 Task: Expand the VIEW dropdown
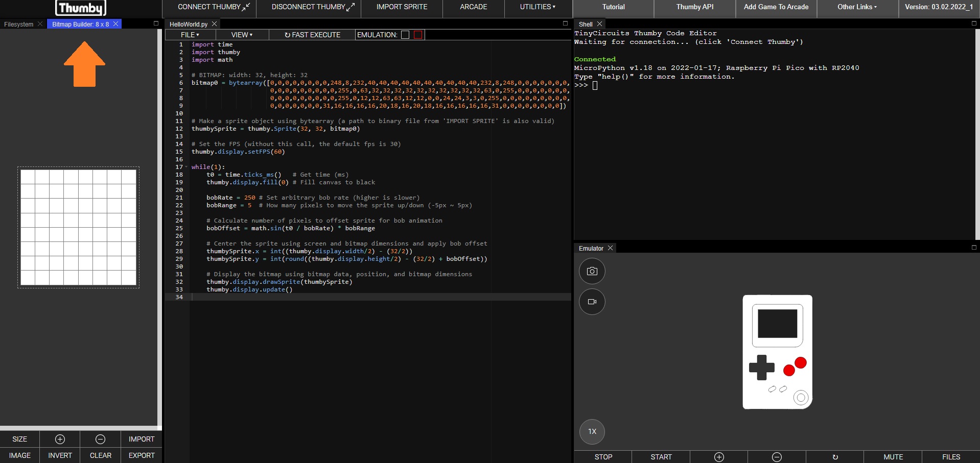(x=241, y=35)
